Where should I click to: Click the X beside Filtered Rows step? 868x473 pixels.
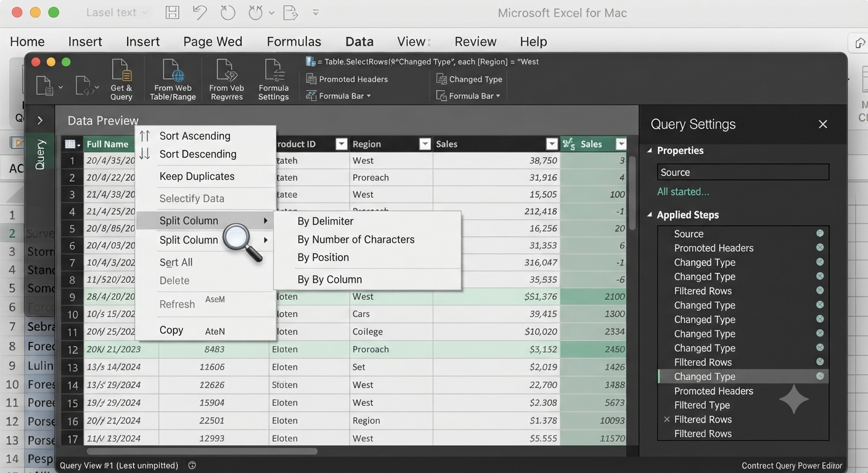(666, 419)
